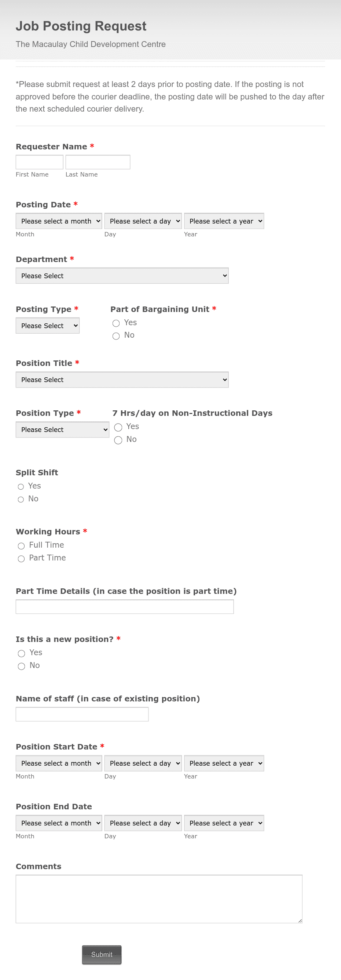Open the Department selection dropdown
Viewport: 341px width, 980px height.
coord(122,275)
